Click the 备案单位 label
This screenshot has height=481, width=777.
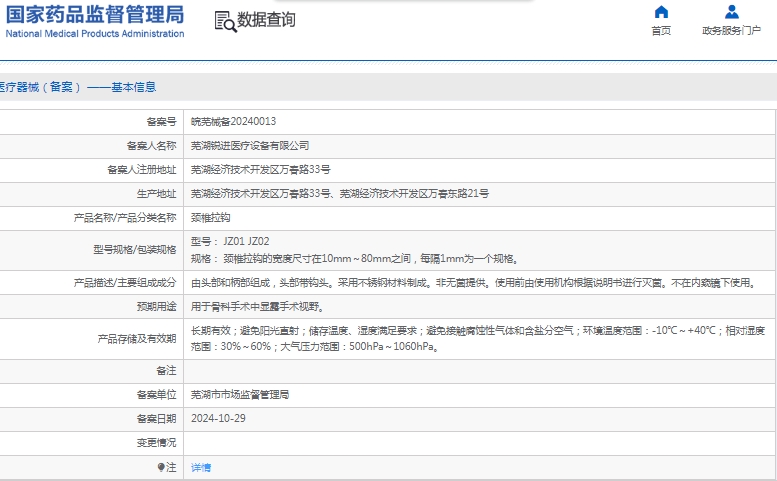coord(156,395)
